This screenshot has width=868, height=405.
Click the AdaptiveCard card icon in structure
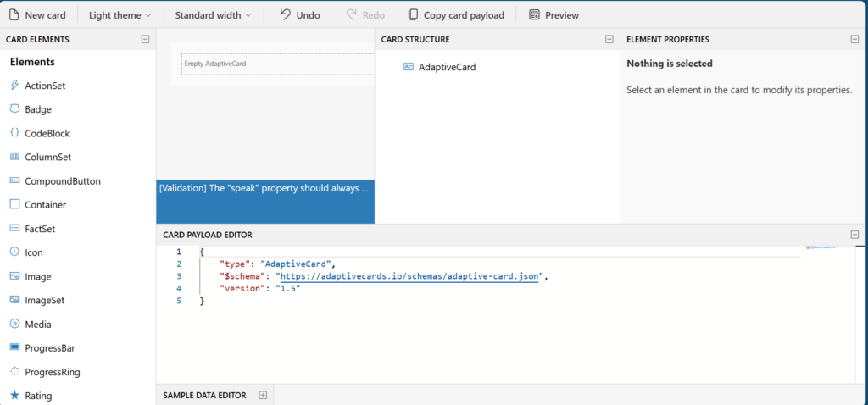coord(409,67)
